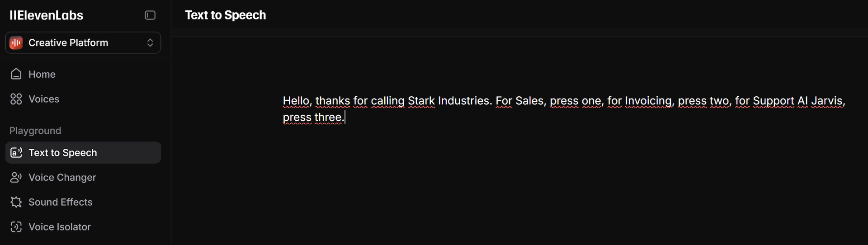Navigate to Voice Isolator label
Viewport: 868px width, 245px height.
tap(60, 227)
